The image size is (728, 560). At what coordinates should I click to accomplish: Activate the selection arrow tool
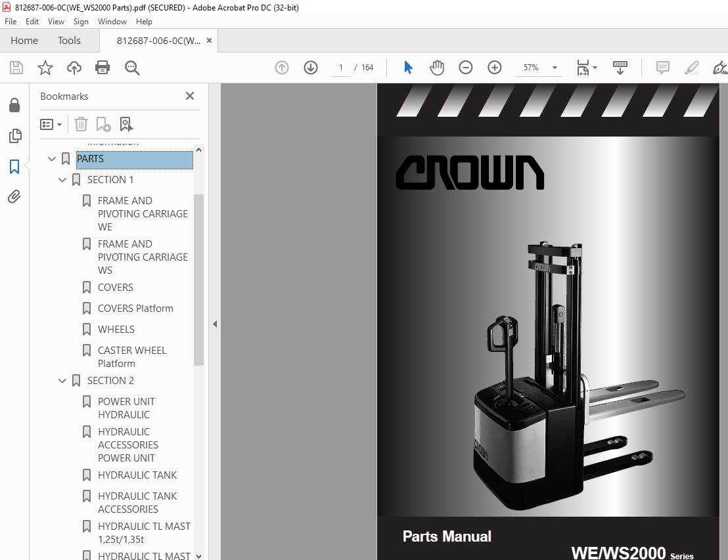tap(408, 68)
